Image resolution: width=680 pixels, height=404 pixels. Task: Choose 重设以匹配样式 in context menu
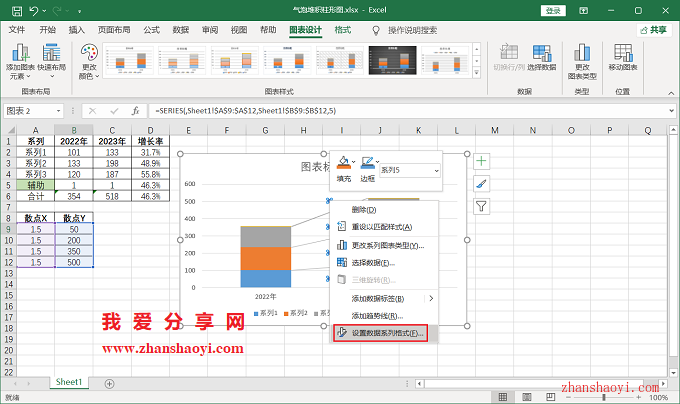tap(384, 227)
